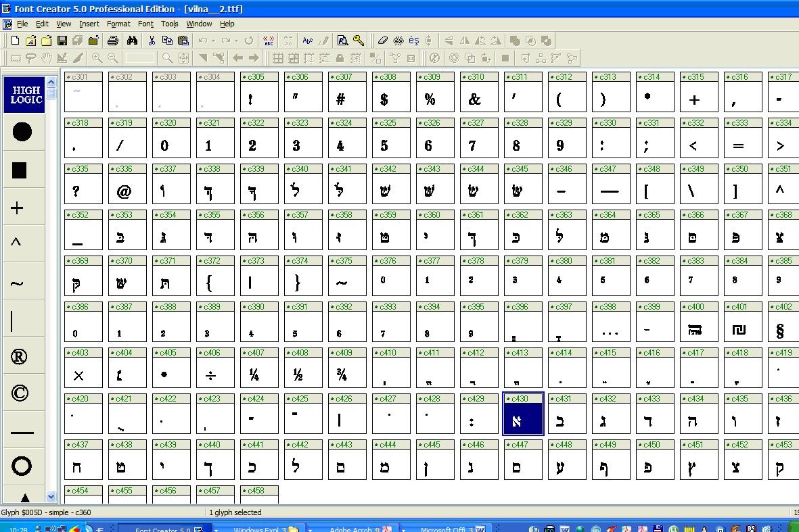Select glyph cell c403 multiplication sign

point(84,368)
